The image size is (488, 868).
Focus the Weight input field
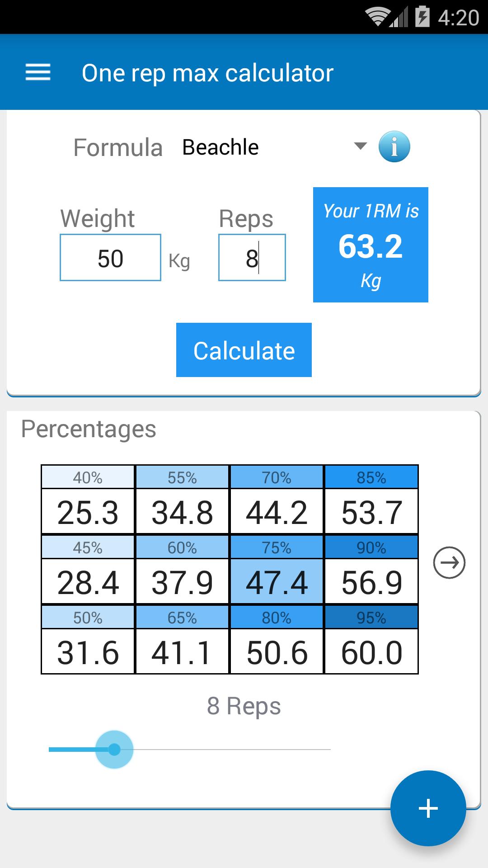click(x=110, y=258)
